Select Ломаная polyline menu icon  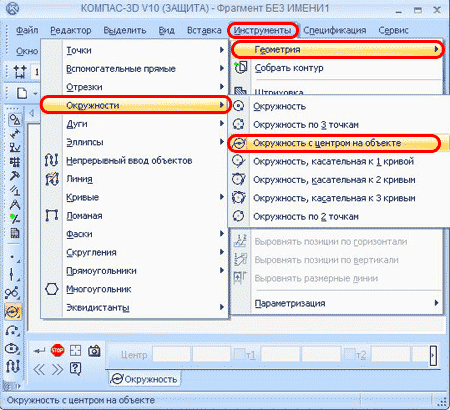pos(52,215)
